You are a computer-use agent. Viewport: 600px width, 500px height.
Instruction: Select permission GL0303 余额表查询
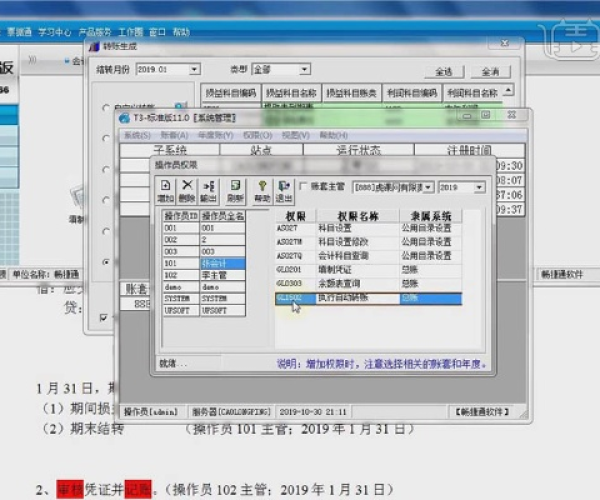point(368,283)
